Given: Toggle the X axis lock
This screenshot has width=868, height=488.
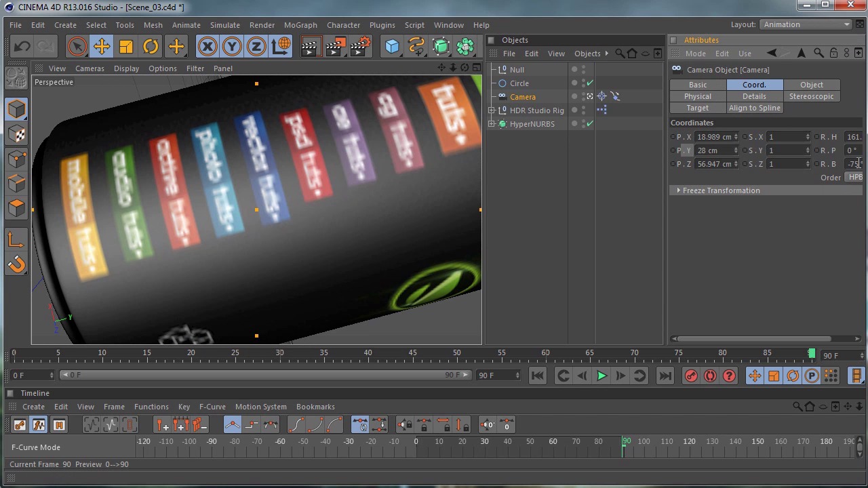Looking at the screenshot, I should [x=208, y=46].
